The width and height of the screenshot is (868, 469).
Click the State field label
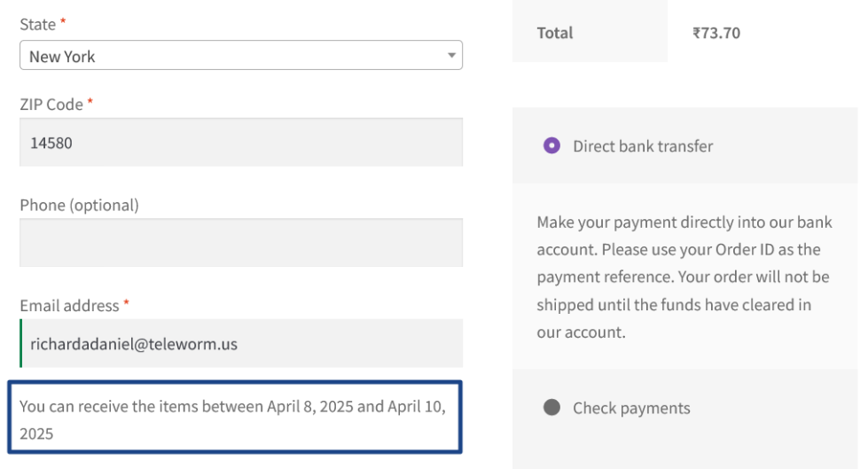coord(38,25)
